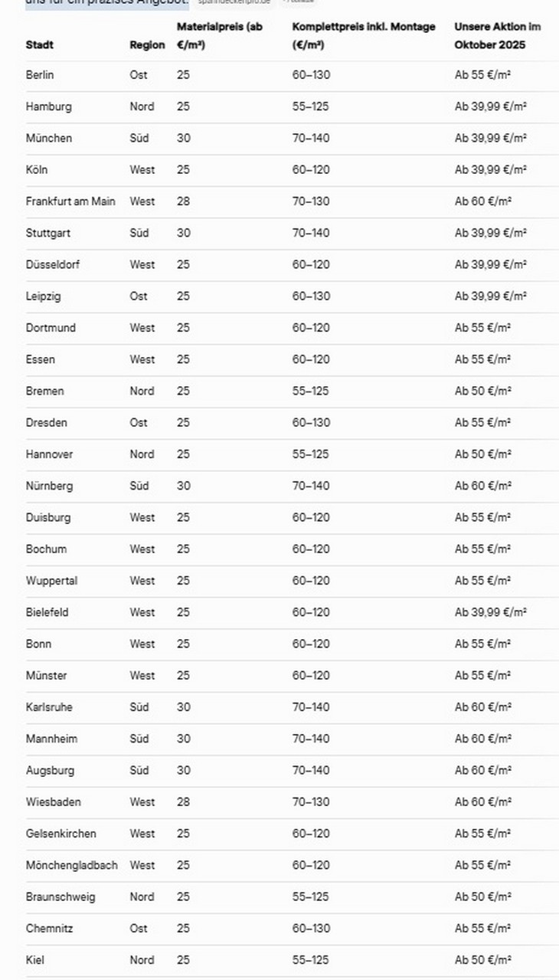Click Frankfurt am Main in the table

click(70, 202)
